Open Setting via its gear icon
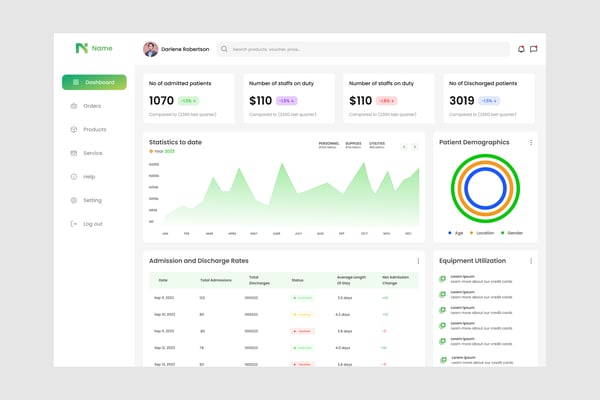 click(74, 200)
